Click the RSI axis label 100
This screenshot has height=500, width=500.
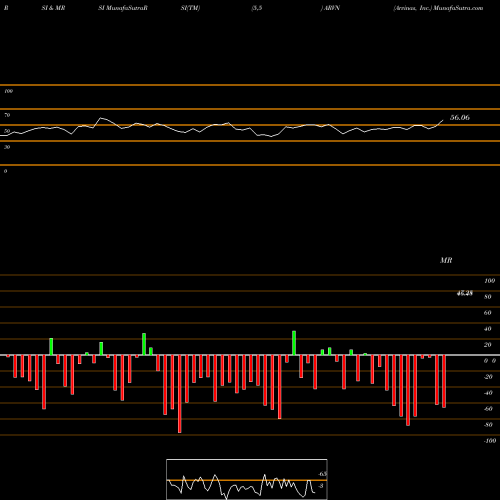[x=9, y=91]
